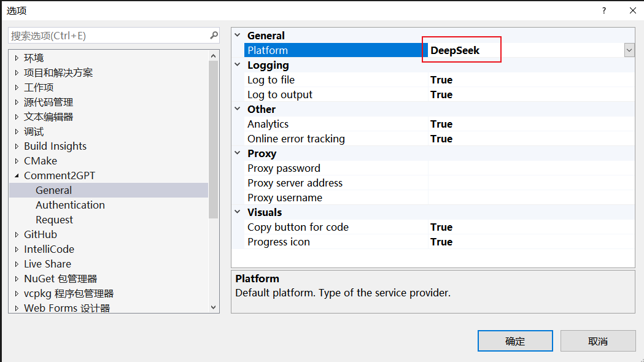Screen dimensions: 644x362
Task: Open the Platform dropdown arrow
Action: (x=629, y=50)
